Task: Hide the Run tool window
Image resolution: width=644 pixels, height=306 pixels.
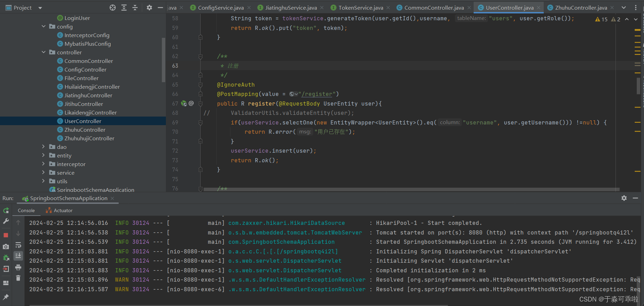Action: click(x=635, y=198)
